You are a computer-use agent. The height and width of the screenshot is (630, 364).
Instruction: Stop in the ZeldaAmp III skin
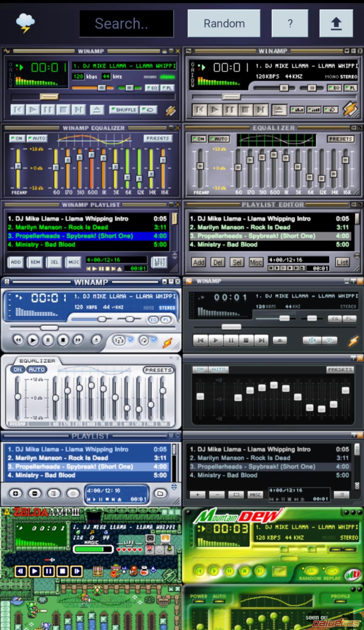coord(63,571)
